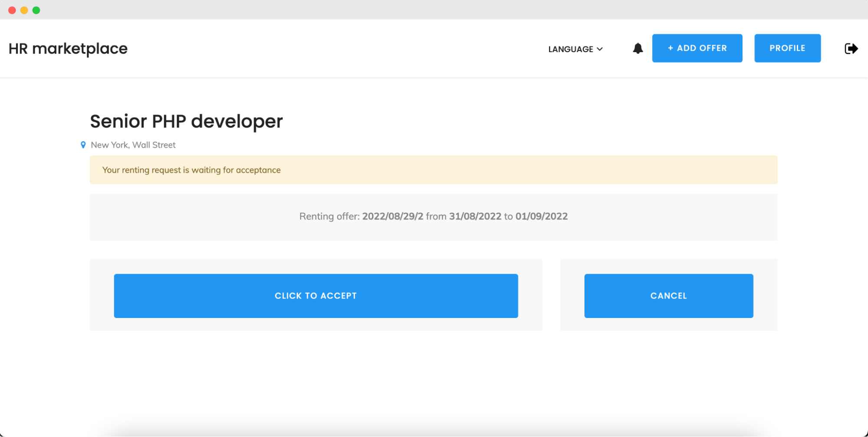Click the Add Offer button

(697, 48)
